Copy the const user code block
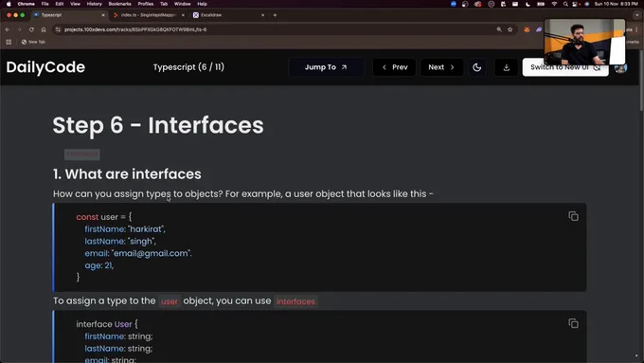The height and width of the screenshot is (363, 644). (573, 216)
